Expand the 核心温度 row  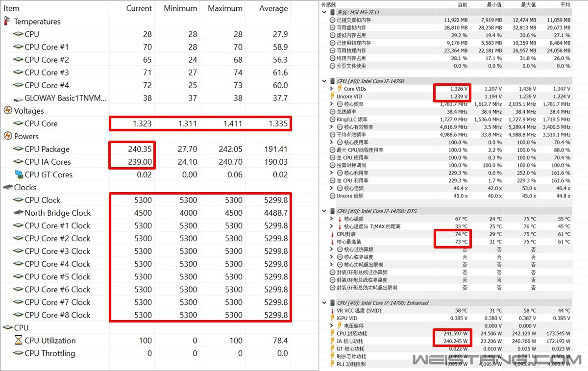pos(332,219)
